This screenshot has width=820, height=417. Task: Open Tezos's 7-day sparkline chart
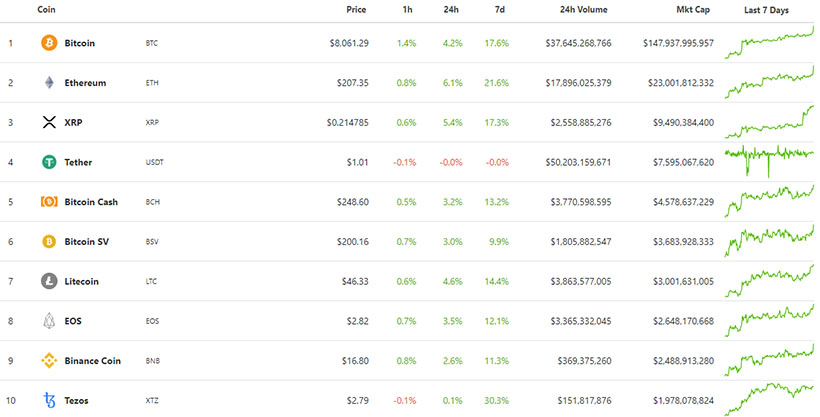coord(769,400)
